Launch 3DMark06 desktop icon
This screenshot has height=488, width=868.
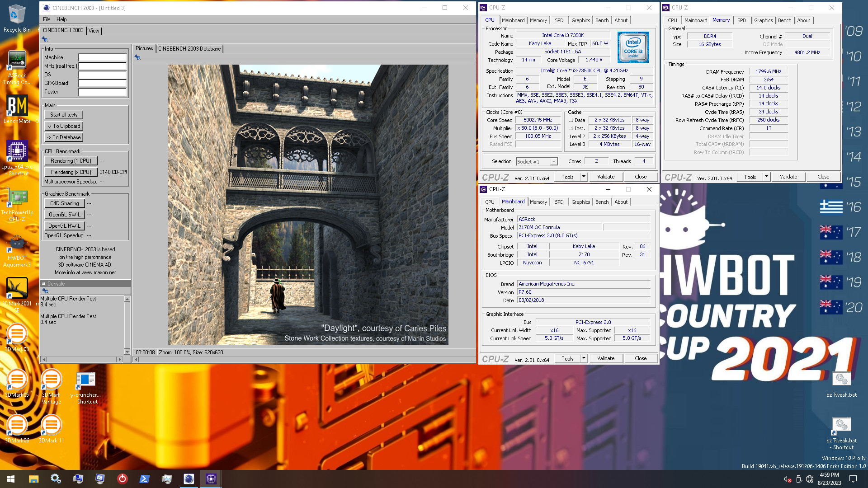pyautogui.click(x=17, y=429)
